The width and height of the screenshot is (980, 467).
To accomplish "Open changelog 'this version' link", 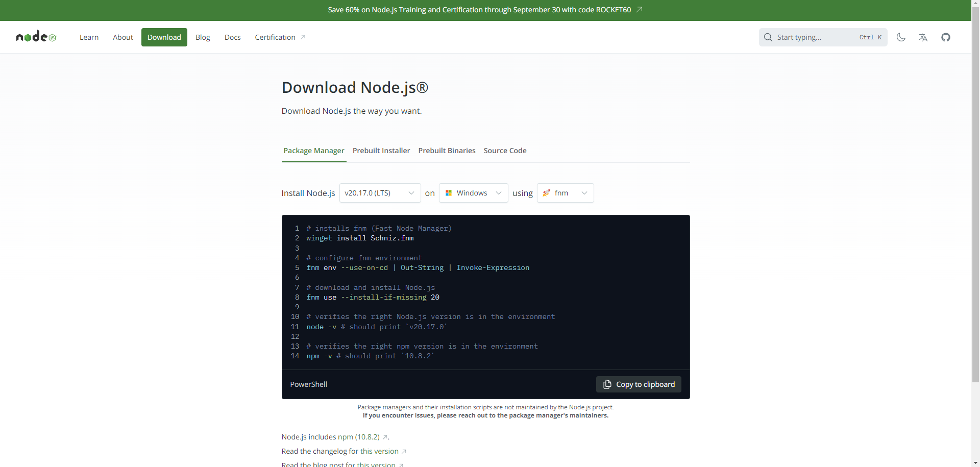I will click(x=379, y=451).
